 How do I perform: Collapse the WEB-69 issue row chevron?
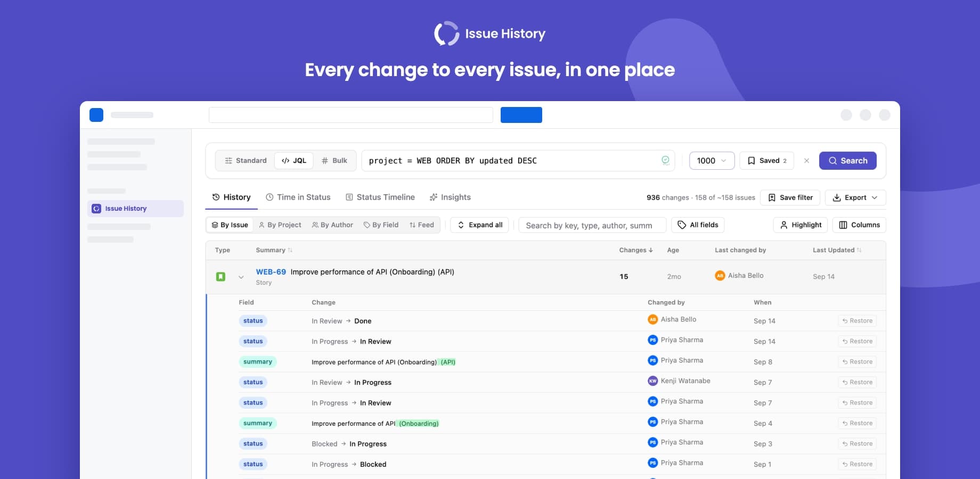(241, 277)
